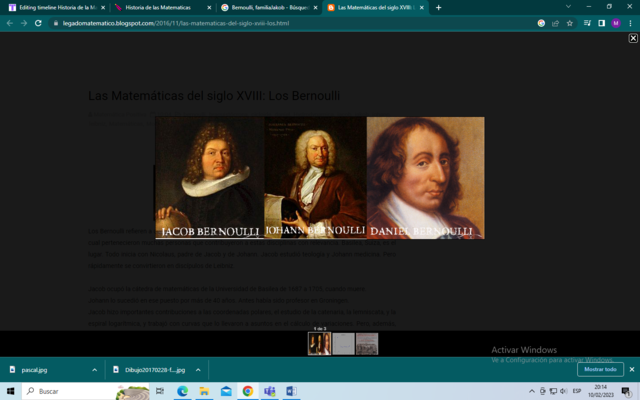Image resolution: width=640 pixels, height=400 pixels.
Task: Open the network tray icon
Action: [553, 391]
